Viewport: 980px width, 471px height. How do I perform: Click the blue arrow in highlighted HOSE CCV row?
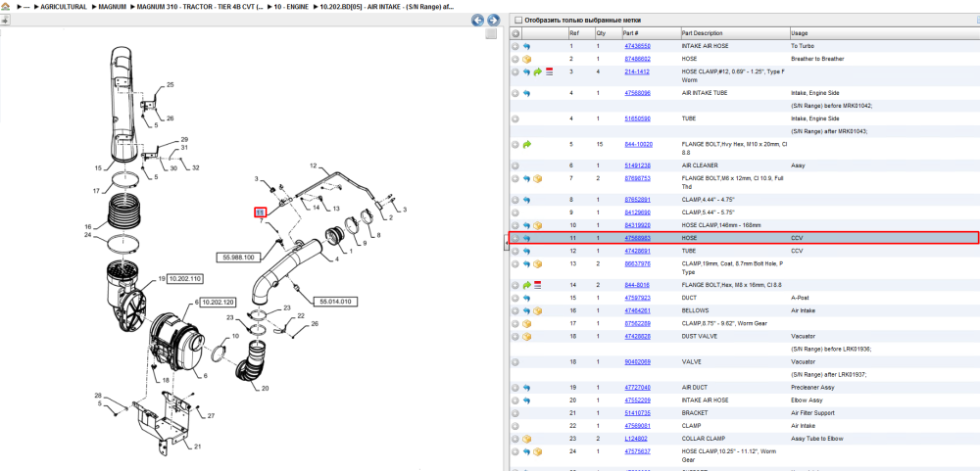click(x=526, y=238)
